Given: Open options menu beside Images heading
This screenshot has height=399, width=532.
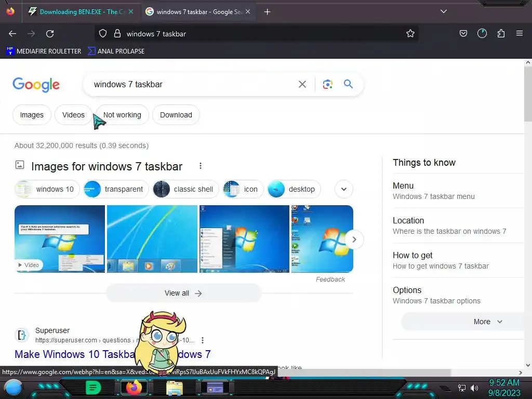Looking at the screenshot, I should tap(201, 166).
